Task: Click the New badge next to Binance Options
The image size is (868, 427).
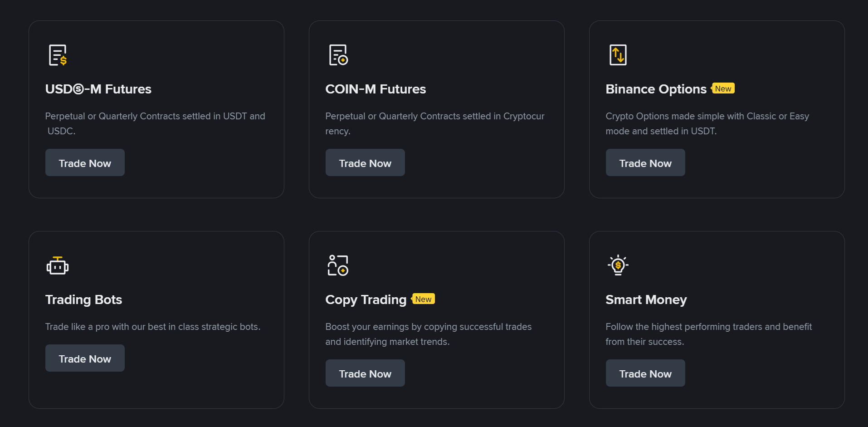Action: tap(723, 88)
